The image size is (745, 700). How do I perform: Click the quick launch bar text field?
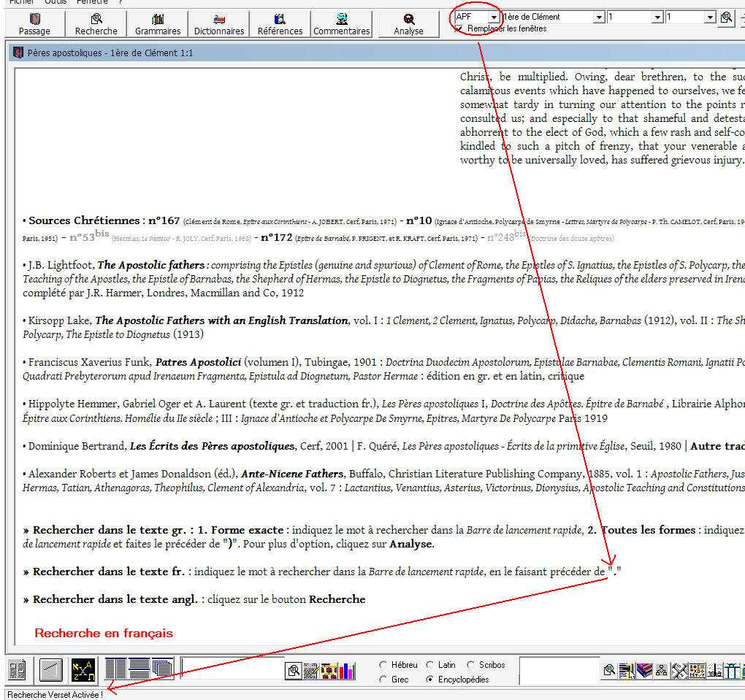(232, 669)
